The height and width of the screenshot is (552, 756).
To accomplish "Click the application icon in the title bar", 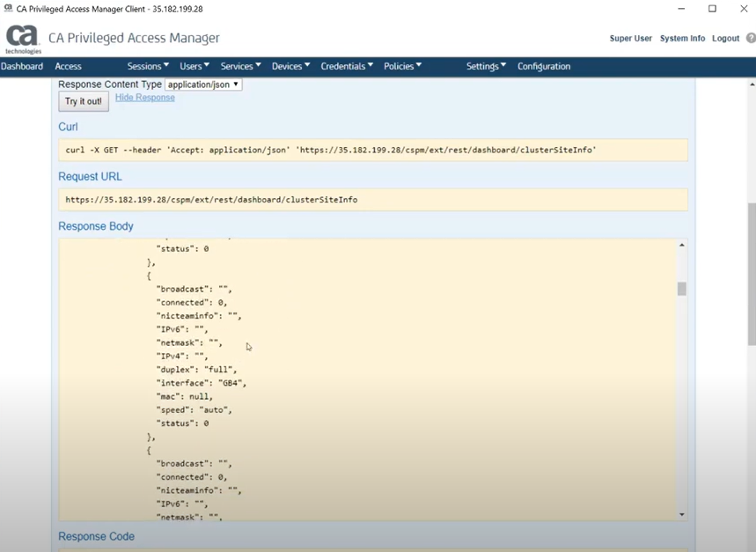I will pyautogui.click(x=8, y=7).
